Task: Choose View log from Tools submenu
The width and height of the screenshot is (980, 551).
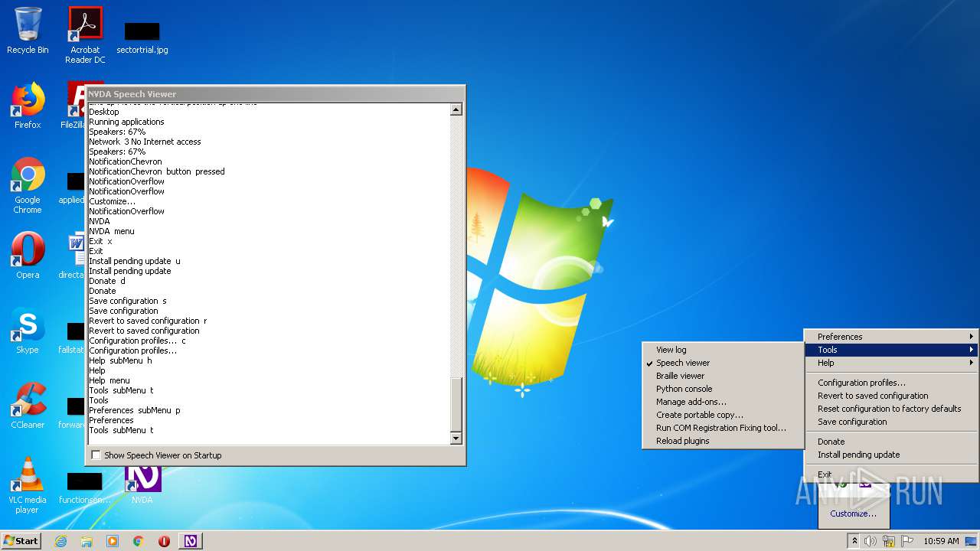Action: click(722, 350)
